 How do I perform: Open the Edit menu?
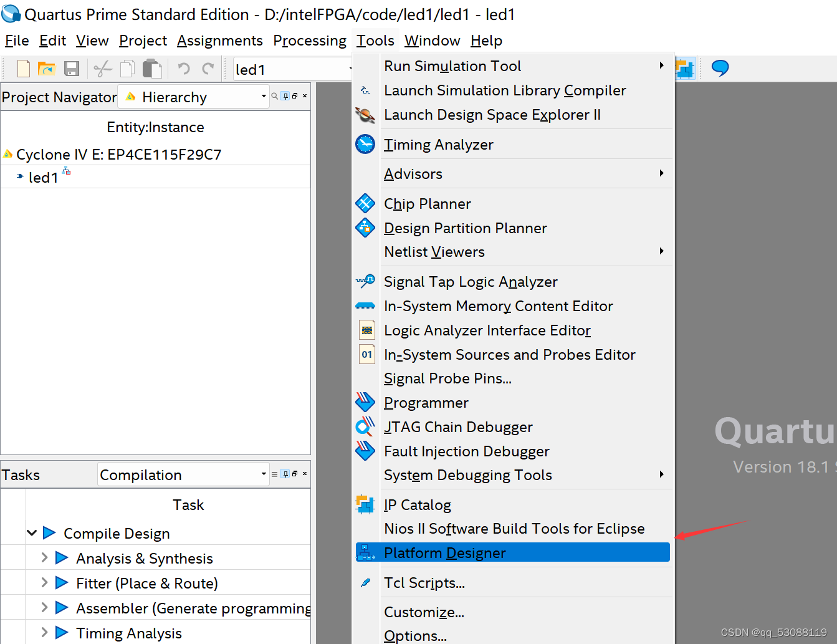coord(52,41)
